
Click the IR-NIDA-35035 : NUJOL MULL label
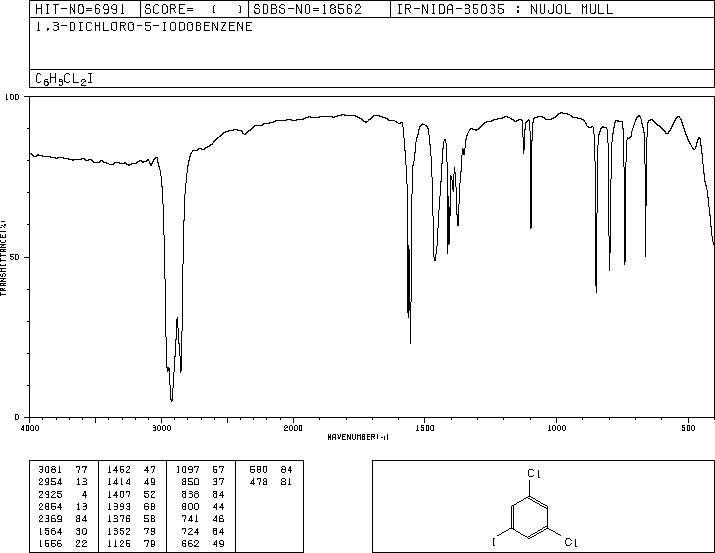pyautogui.click(x=505, y=9)
